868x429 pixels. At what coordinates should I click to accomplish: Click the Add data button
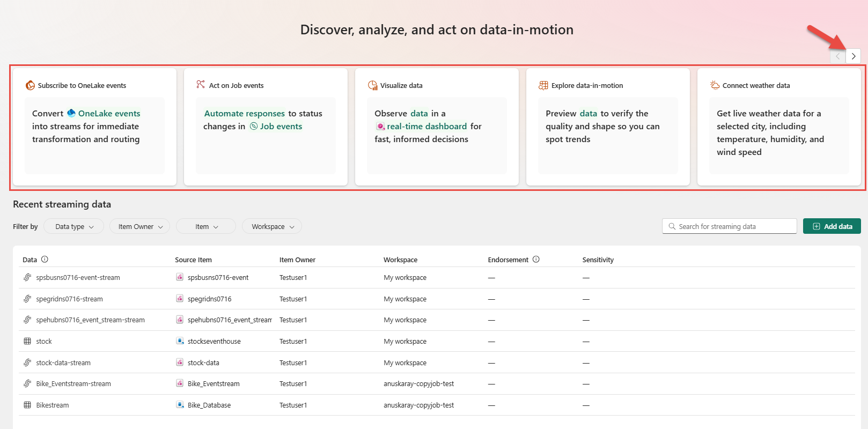832,226
